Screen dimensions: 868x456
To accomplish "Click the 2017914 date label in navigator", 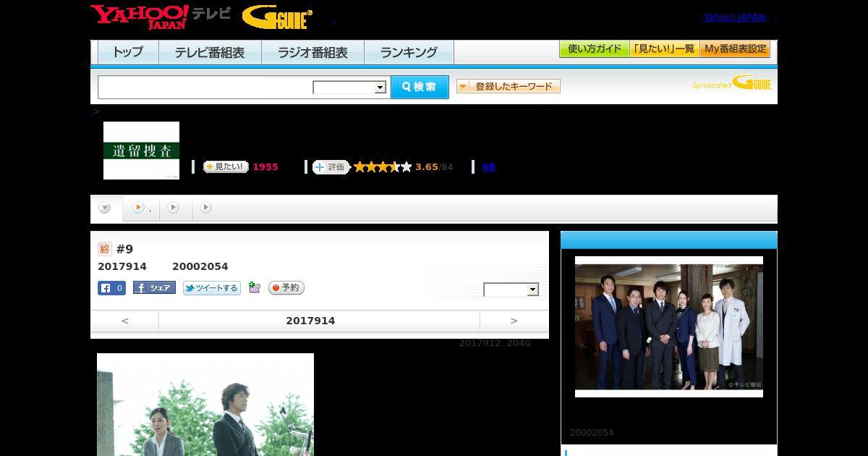I will tap(310, 321).
